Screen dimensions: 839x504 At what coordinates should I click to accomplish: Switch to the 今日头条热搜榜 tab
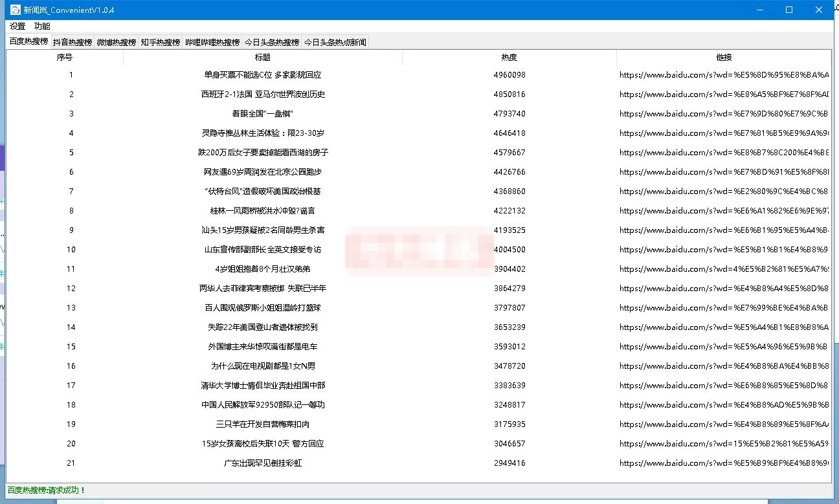272,43
